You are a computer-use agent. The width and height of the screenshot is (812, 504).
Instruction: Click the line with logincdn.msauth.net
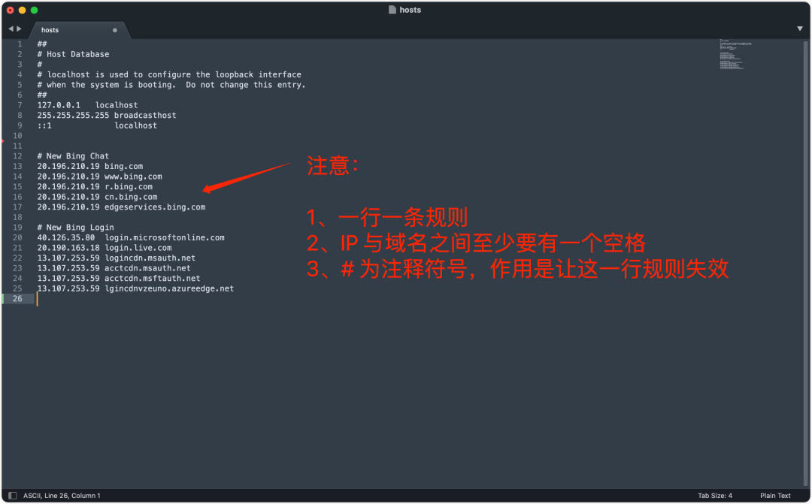pyautogui.click(x=117, y=258)
